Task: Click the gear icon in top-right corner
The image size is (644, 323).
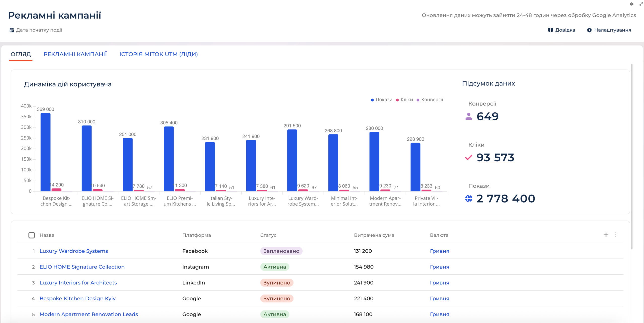Action: pos(632,4)
